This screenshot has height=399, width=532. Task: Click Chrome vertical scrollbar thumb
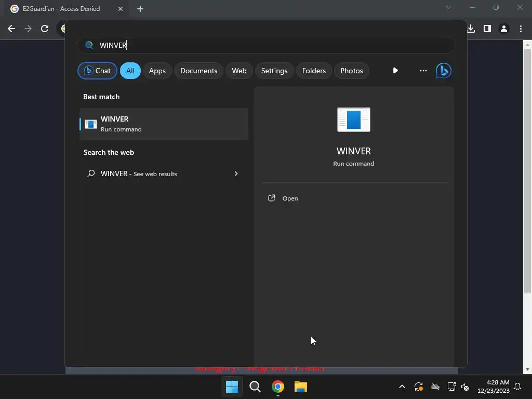527,170
